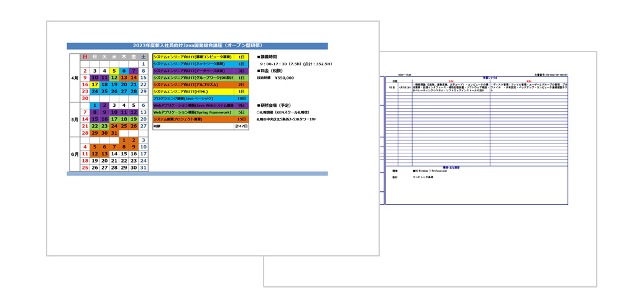Click purple データベース course row
This screenshot has height=308, width=644.
(x=200, y=71)
